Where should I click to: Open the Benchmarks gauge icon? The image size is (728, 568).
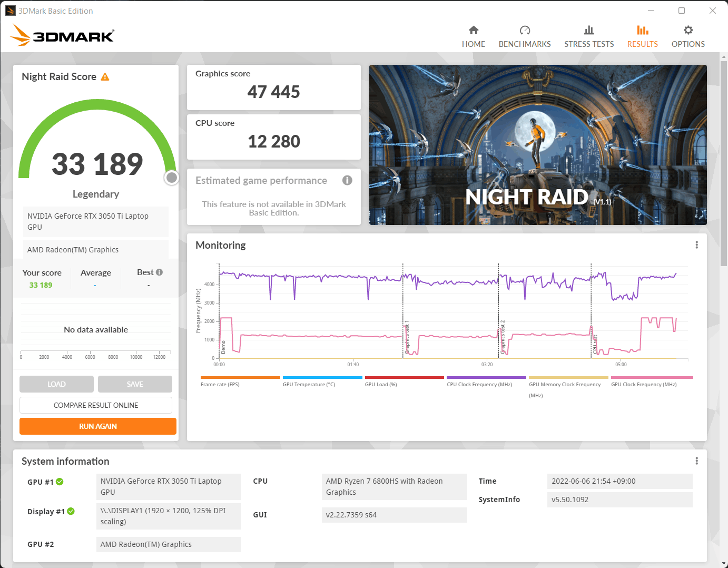525,30
